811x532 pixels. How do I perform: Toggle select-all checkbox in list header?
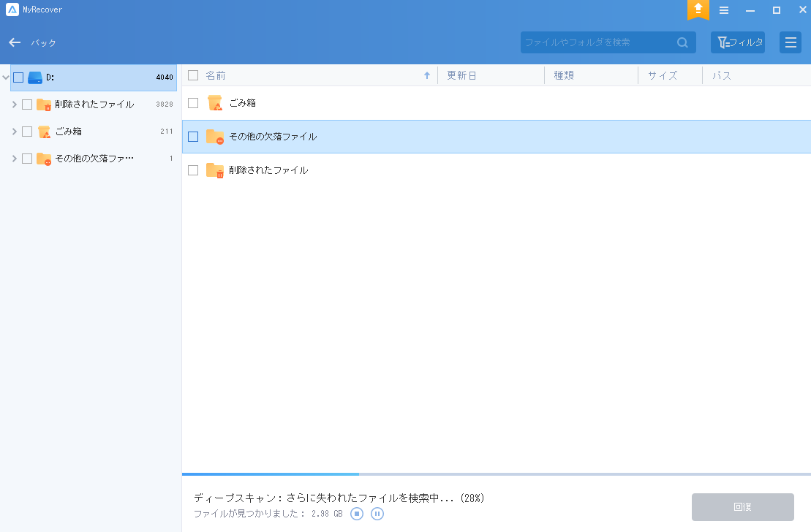(x=193, y=75)
